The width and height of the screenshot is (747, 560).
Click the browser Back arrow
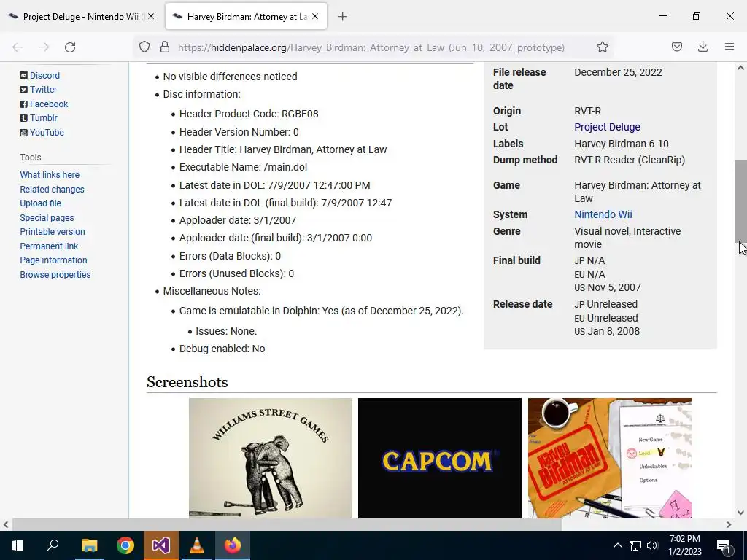coord(18,47)
